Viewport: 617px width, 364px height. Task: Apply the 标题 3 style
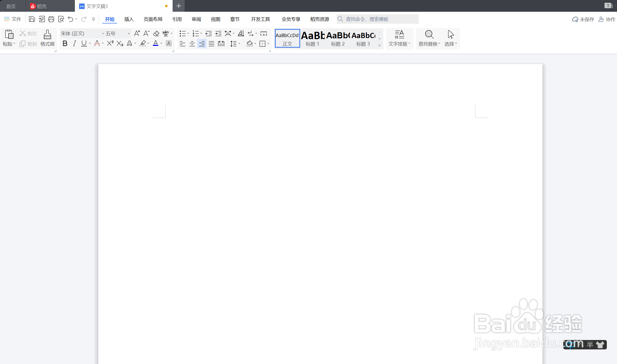363,38
